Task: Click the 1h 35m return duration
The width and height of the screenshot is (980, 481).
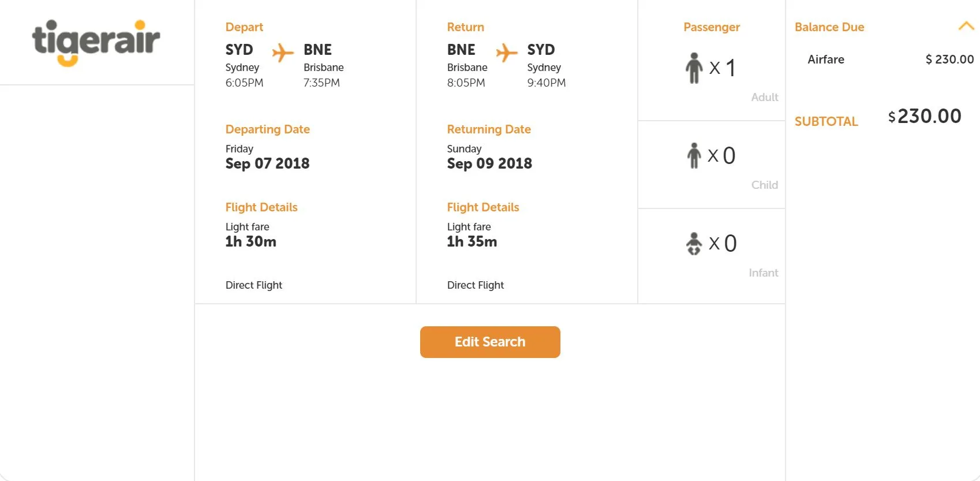Action: 472,241
